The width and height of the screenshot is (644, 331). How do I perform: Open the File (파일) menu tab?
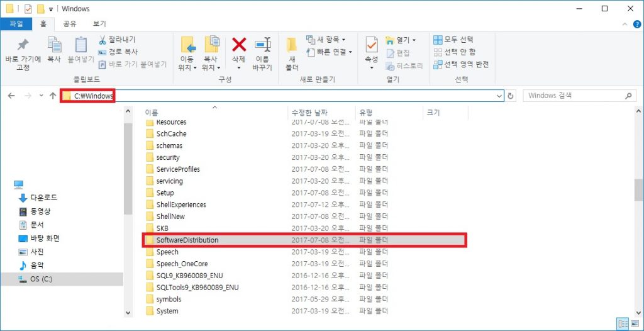[x=16, y=24]
